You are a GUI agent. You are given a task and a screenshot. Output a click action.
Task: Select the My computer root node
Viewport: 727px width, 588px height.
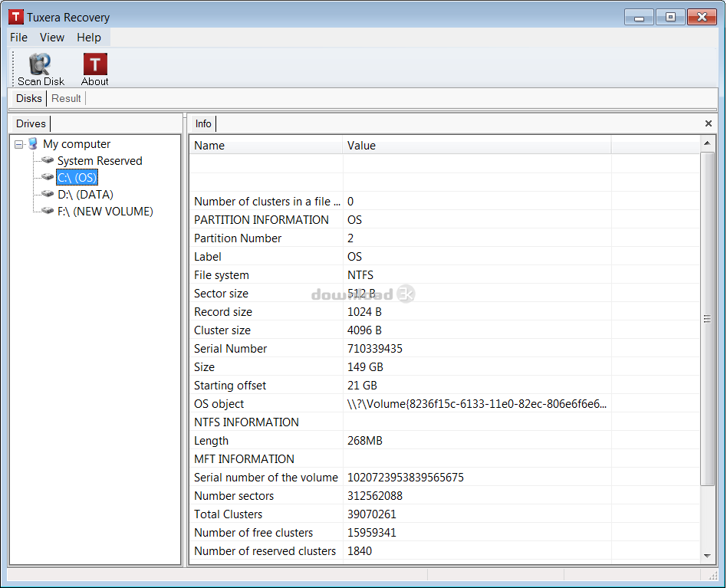77,144
